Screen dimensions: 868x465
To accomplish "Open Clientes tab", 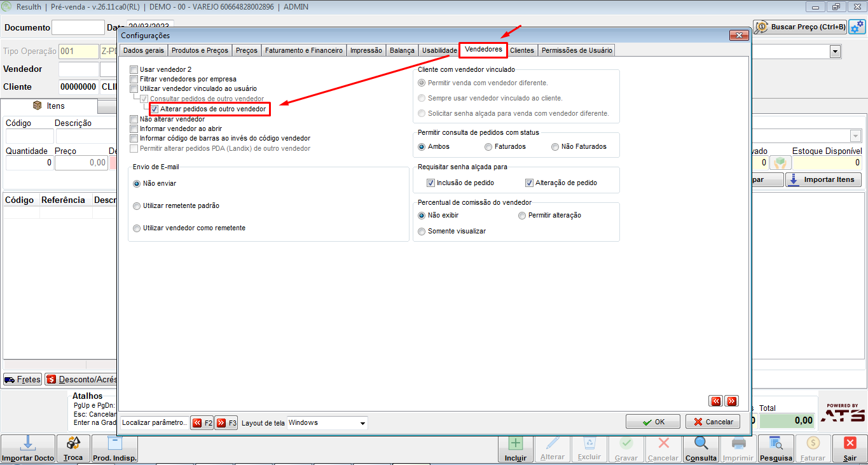I will [522, 50].
